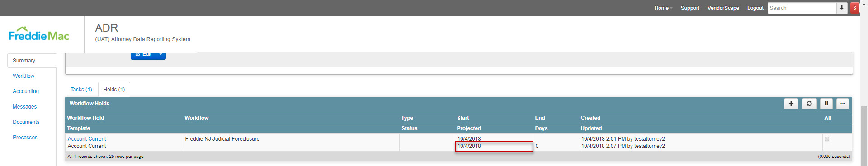Click the Edit button
Image resolution: width=868 pixels, height=166 pixels.
point(144,55)
